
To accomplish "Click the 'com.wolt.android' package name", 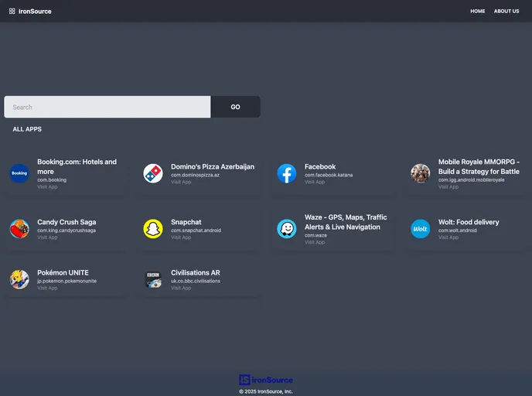I will pyautogui.click(x=457, y=230).
